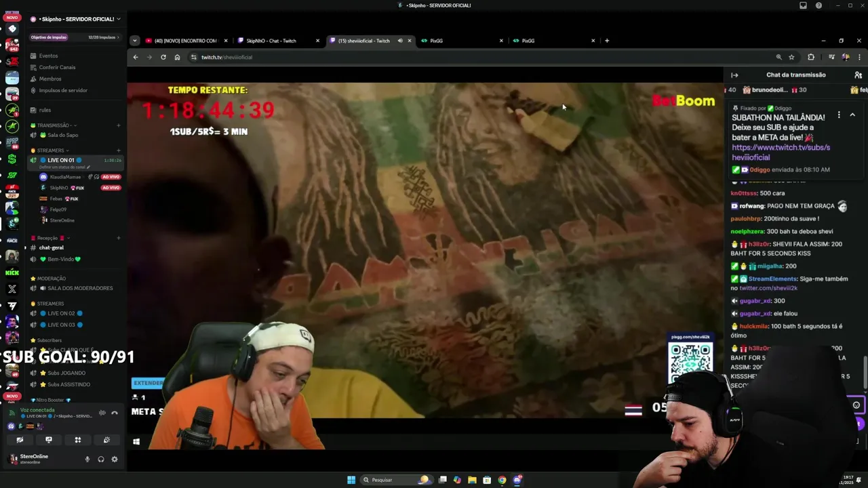Image resolution: width=868 pixels, height=488 pixels.
Task: Open a new browser tab
Action: [x=607, y=41]
